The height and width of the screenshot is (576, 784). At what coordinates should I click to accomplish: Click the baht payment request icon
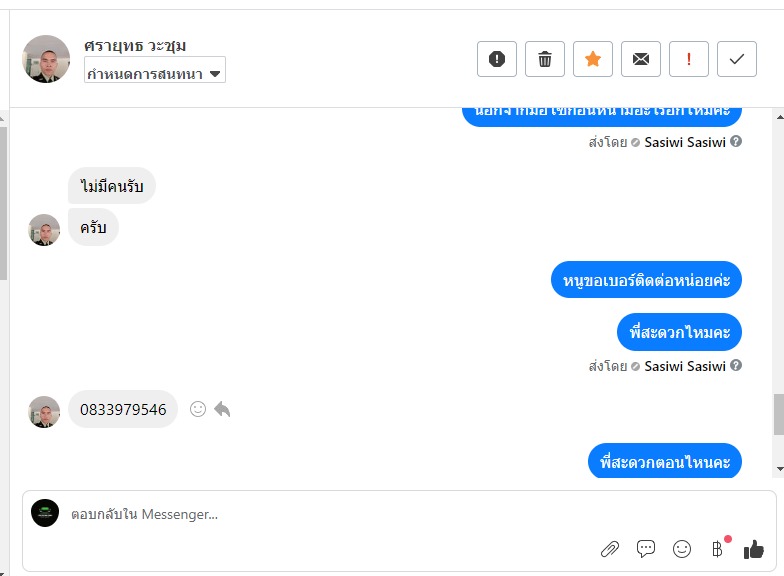717,548
